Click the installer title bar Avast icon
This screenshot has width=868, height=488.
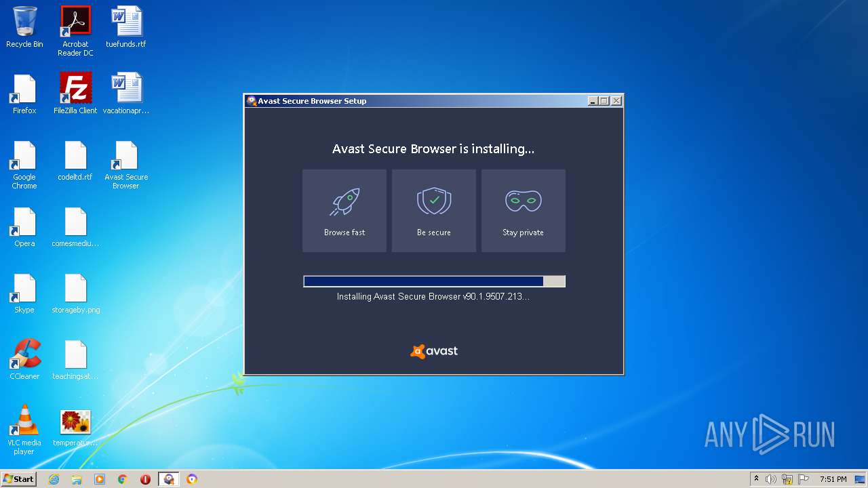(x=252, y=101)
